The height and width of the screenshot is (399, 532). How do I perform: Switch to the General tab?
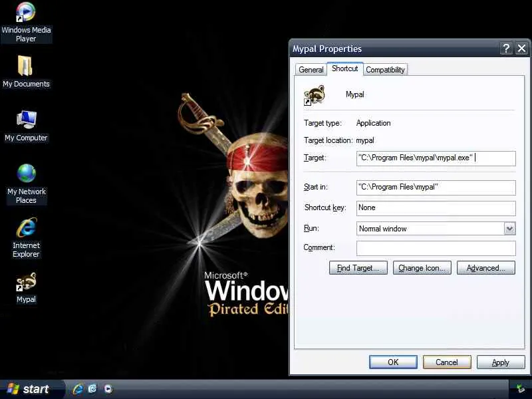[x=311, y=70]
